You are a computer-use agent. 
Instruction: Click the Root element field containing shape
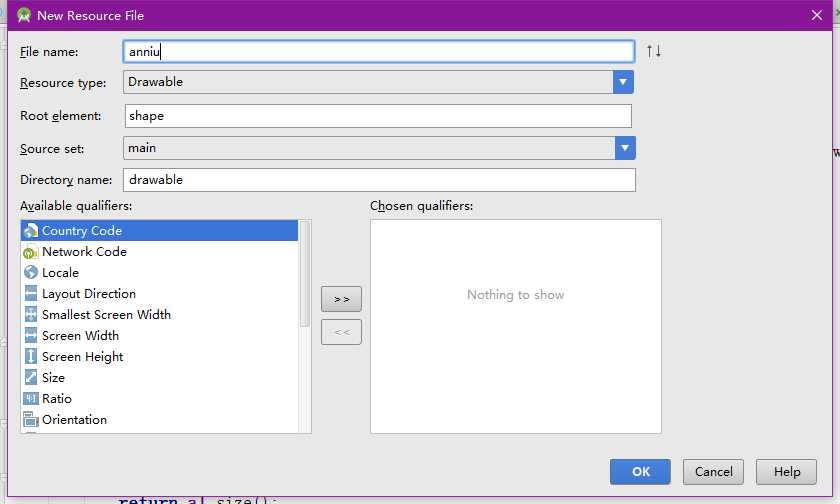378,116
